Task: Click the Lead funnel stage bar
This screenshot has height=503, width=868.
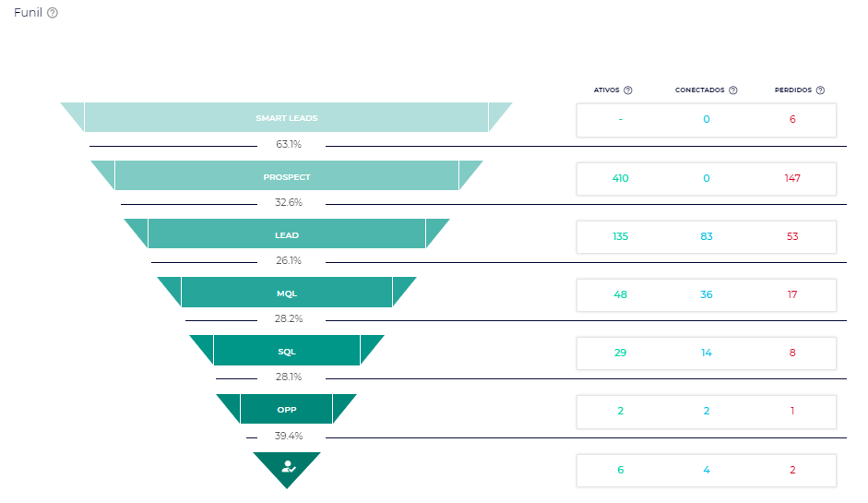Action: pyautogui.click(x=286, y=235)
